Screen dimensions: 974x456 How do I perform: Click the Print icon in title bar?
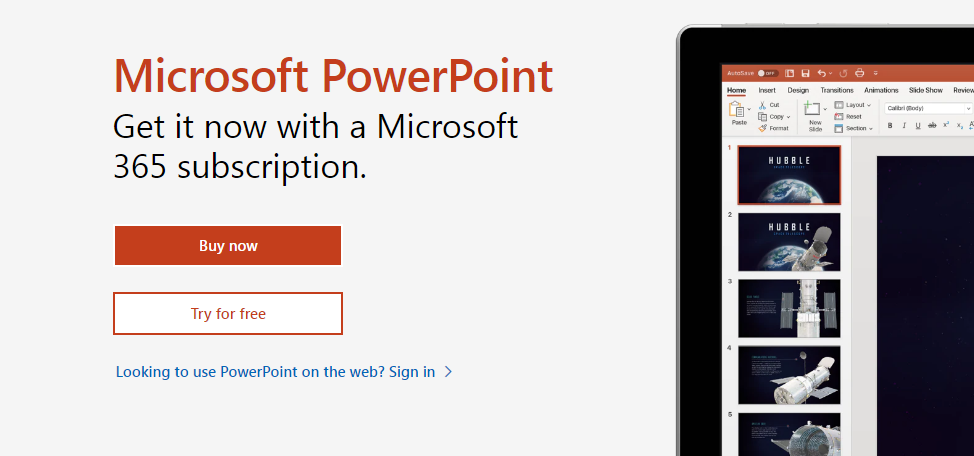click(860, 73)
